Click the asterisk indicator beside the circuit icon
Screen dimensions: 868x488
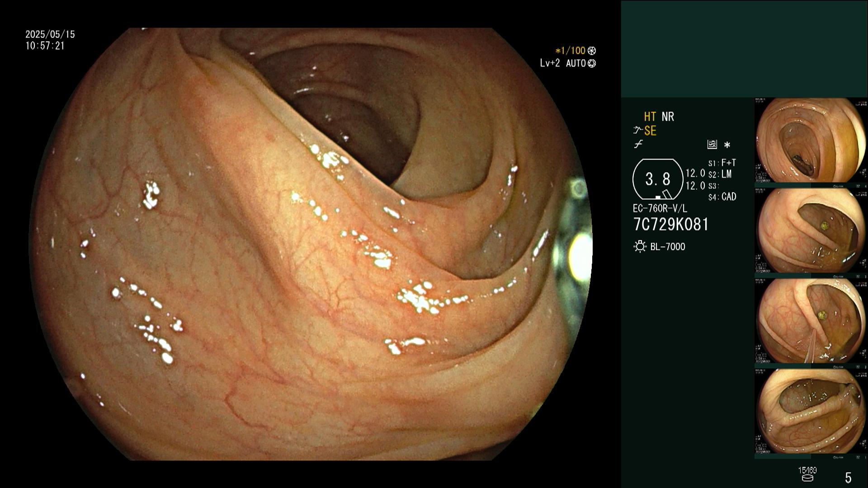(x=727, y=145)
